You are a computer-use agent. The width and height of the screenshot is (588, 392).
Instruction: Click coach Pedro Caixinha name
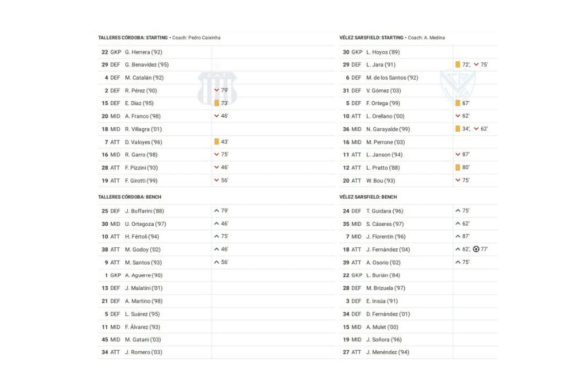click(x=204, y=37)
